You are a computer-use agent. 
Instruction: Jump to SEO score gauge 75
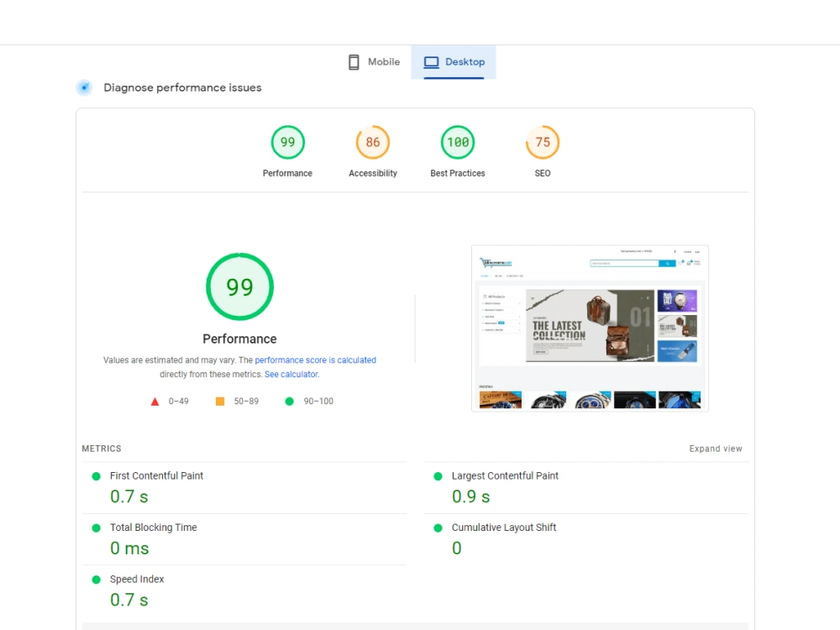click(543, 142)
